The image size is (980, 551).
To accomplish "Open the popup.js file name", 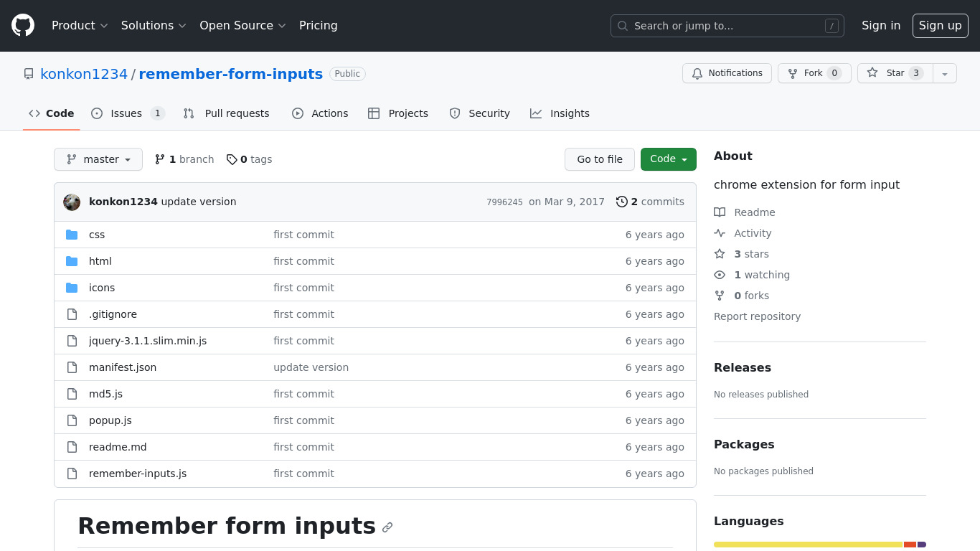I will (110, 420).
